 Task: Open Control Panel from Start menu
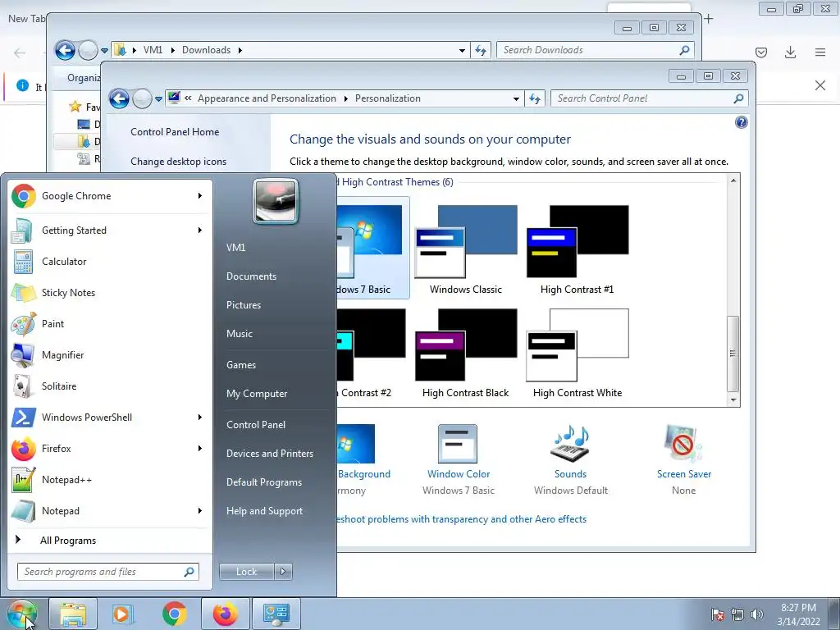[256, 425]
